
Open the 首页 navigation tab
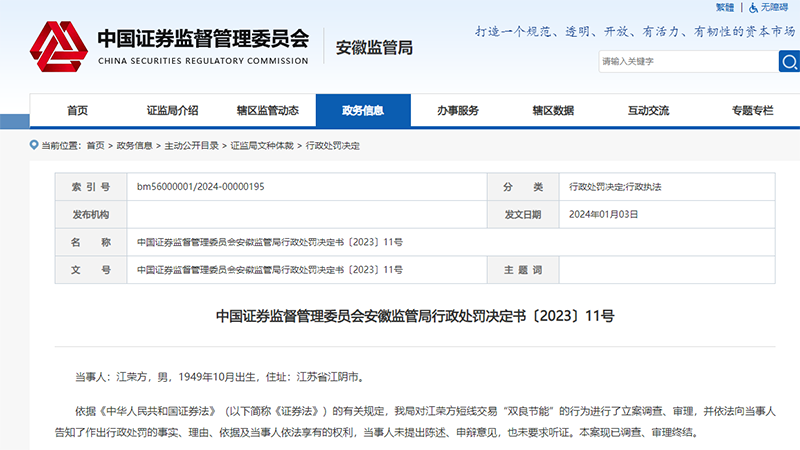click(x=78, y=110)
